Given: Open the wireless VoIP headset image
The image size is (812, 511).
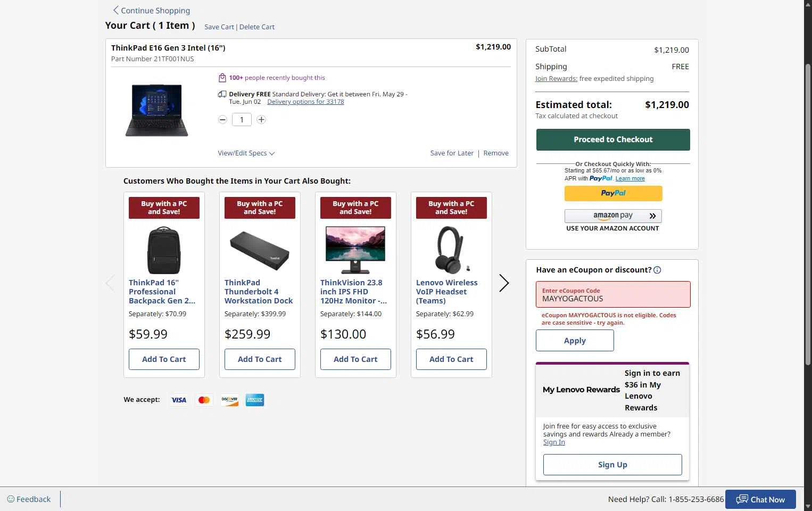Looking at the screenshot, I should pyautogui.click(x=451, y=249).
